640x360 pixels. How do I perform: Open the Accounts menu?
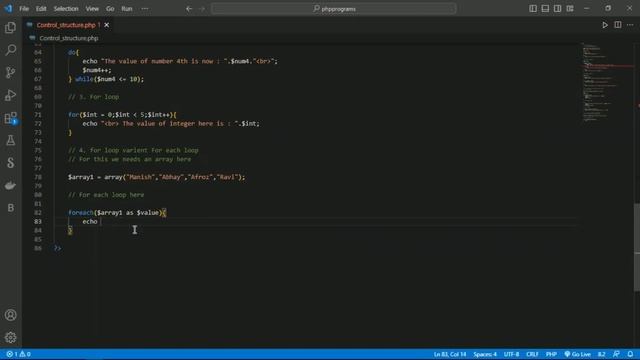(x=11, y=315)
